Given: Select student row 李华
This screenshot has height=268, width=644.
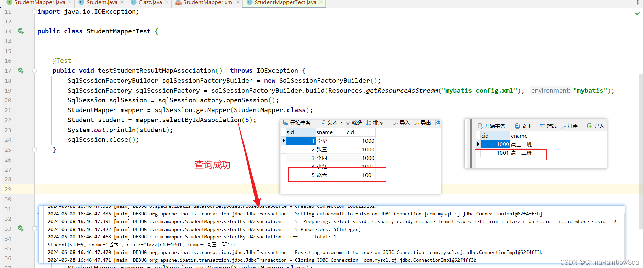Looking at the screenshot, I should coord(330,141).
